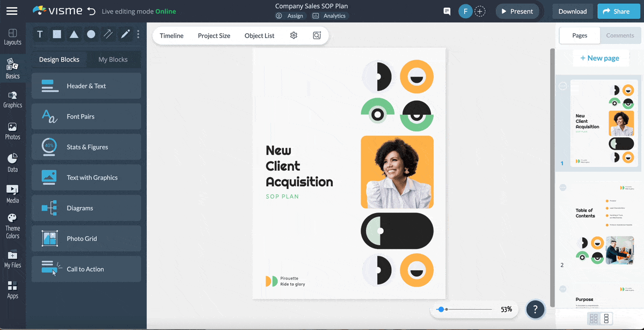The image size is (644, 330).
Task: Open the hamburger main menu
Action: [x=12, y=11]
